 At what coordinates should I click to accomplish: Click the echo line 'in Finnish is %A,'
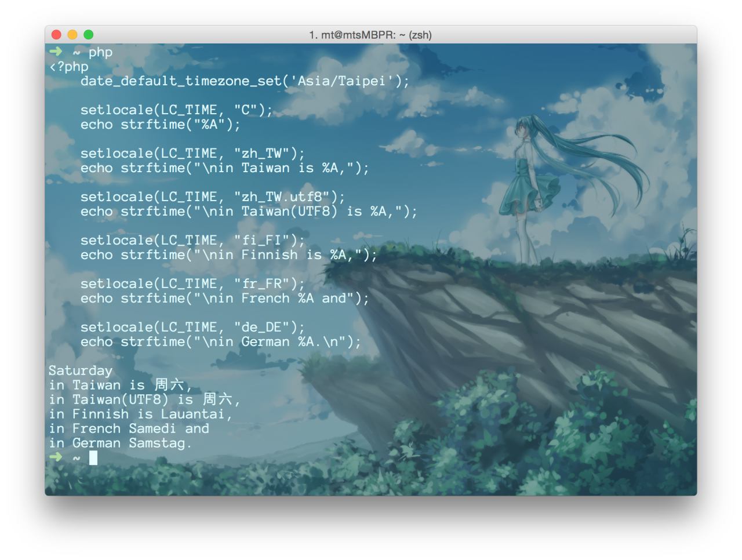point(228,255)
